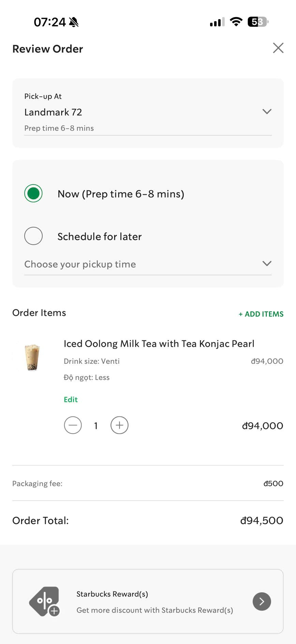Viewport: 296px width, 644px height.
Task: Select the Schedule for later option
Action: pyautogui.click(x=33, y=236)
